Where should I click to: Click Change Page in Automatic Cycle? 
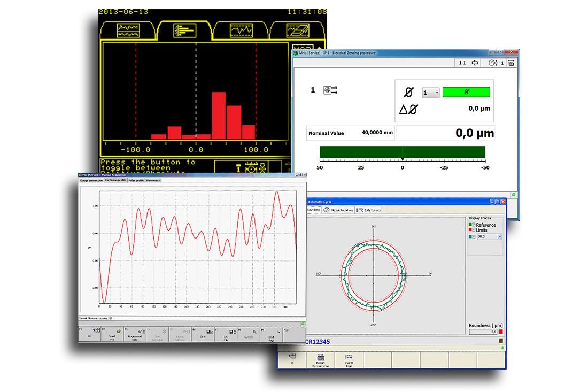[349, 359]
